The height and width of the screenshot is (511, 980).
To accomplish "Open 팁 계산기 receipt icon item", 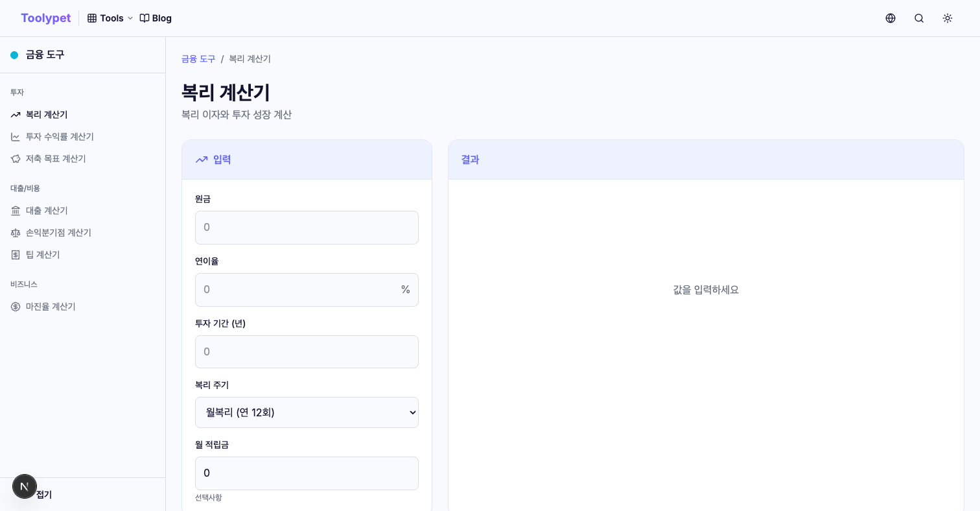I will 43,255.
